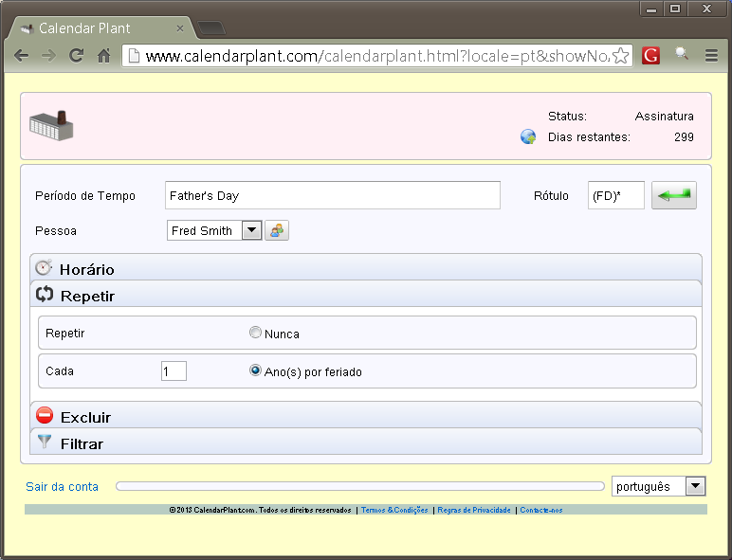Image resolution: width=732 pixels, height=560 pixels.
Task: Click the green return arrow button
Action: pyautogui.click(x=673, y=195)
